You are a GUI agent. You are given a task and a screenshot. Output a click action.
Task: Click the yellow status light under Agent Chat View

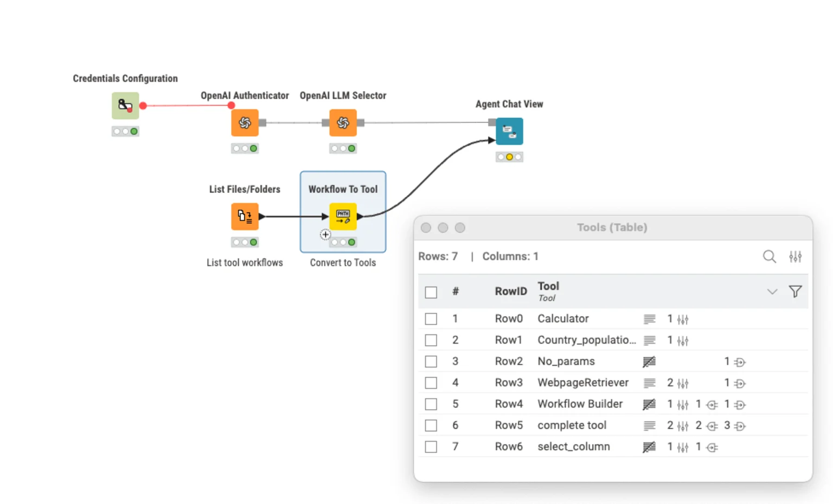509,157
